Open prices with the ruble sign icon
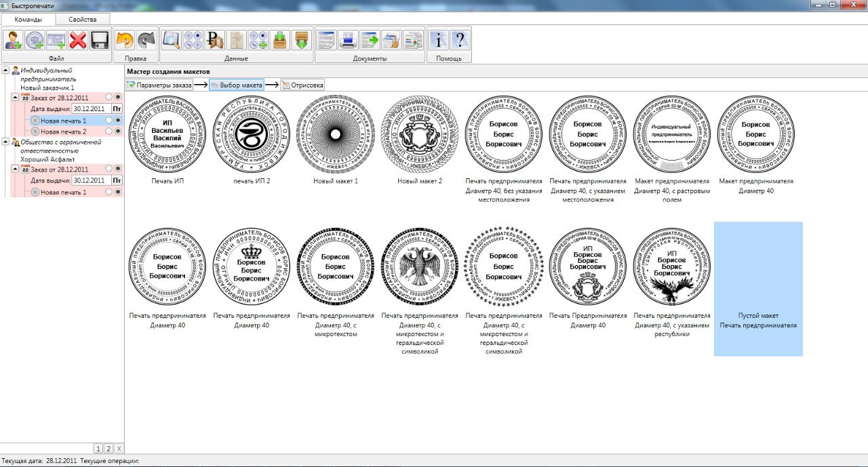868x467 pixels. pos(215,40)
